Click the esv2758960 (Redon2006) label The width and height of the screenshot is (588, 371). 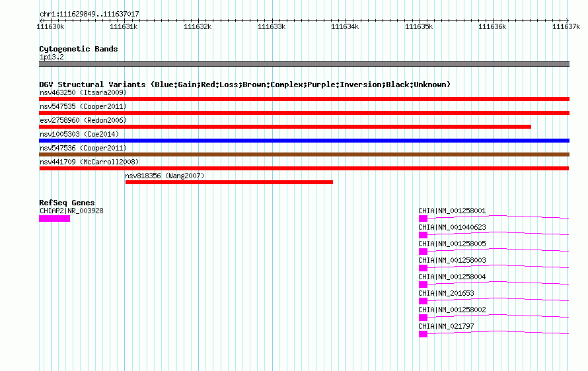point(83,120)
